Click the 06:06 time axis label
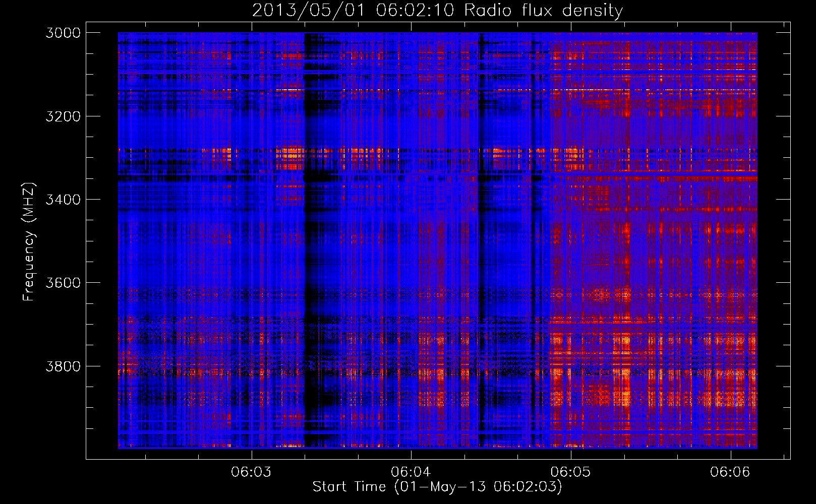 coord(730,472)
